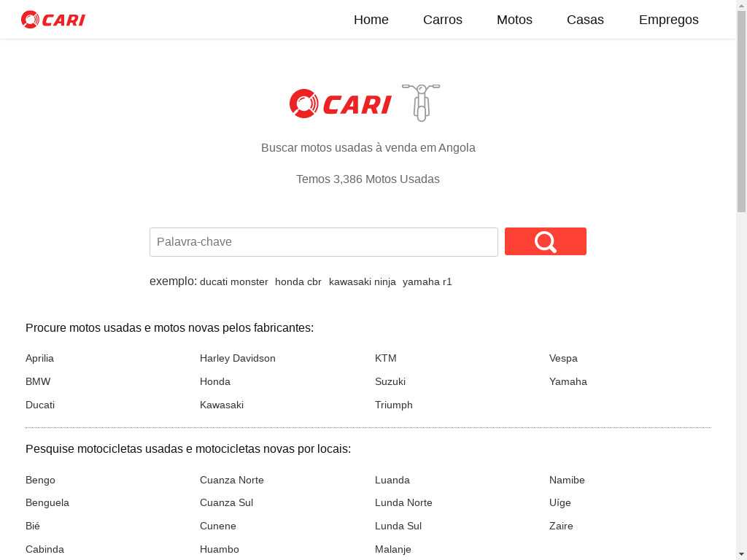Open the Zaire location link
Image resolution: width=747 pixels, height=560 pixels.
click(x=561, y=526)
